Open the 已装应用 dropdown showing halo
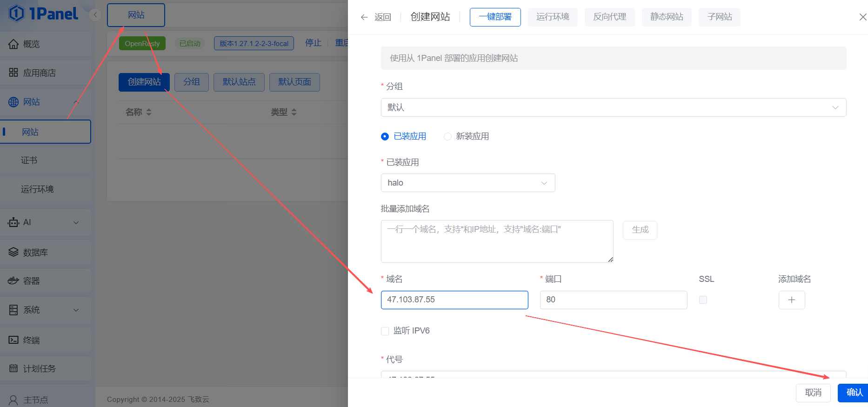This screenshot has height=407, width=868. click(467, 183)
